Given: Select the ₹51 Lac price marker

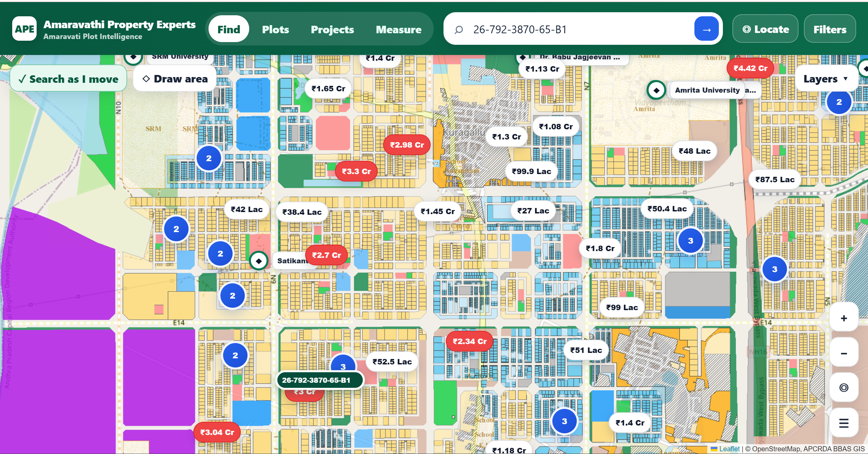Looking at the screenshot, I should tap(586, 350).
